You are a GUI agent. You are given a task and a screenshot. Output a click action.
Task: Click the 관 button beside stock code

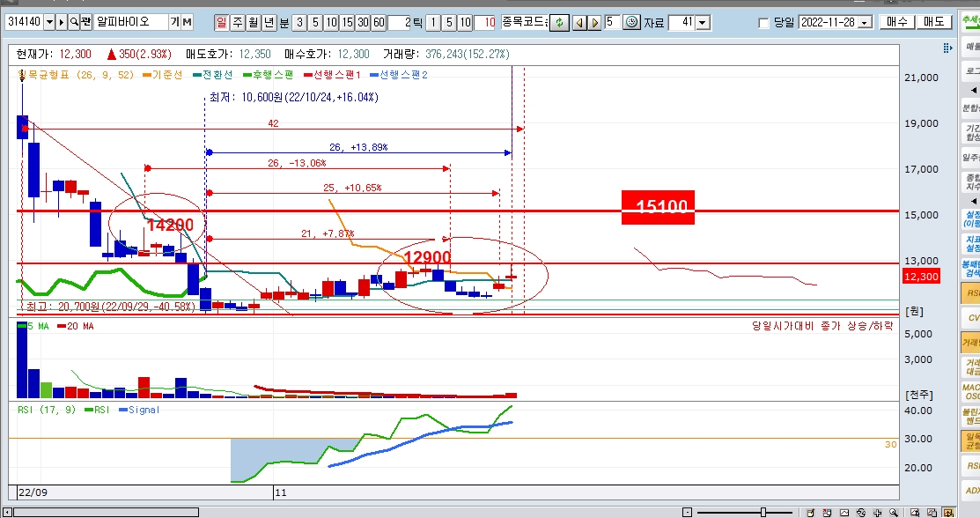(86, 22)
